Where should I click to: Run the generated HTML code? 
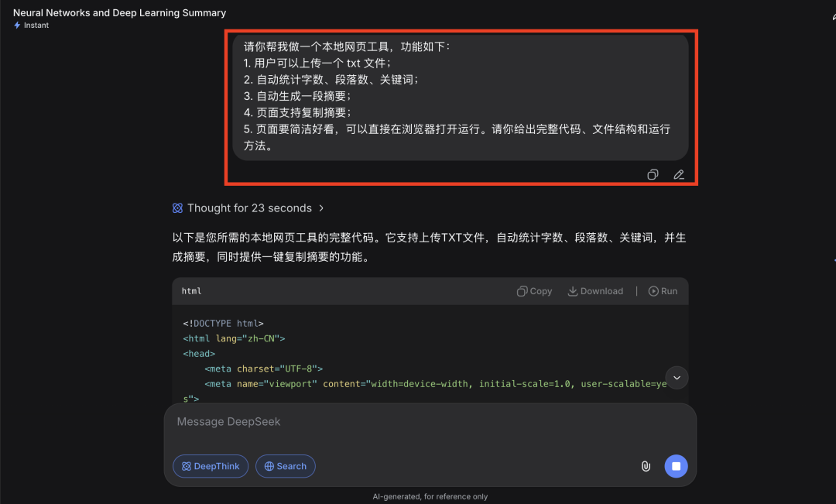click(x=663, y=290)
